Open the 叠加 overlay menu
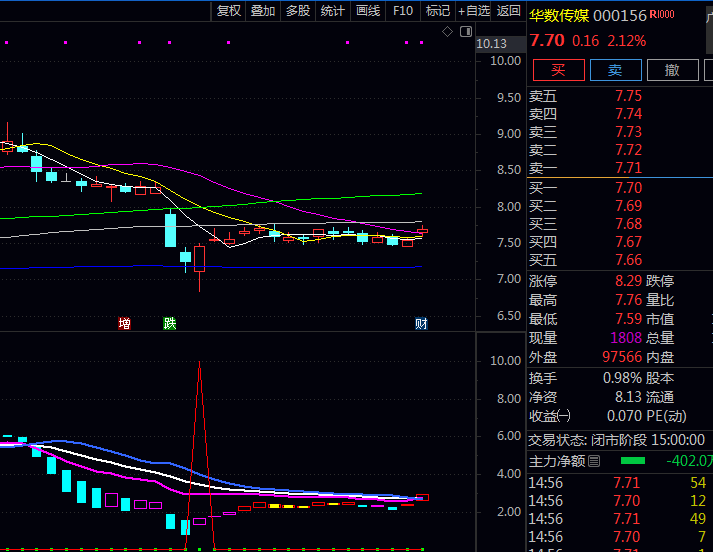 click(x=263, y=11)
